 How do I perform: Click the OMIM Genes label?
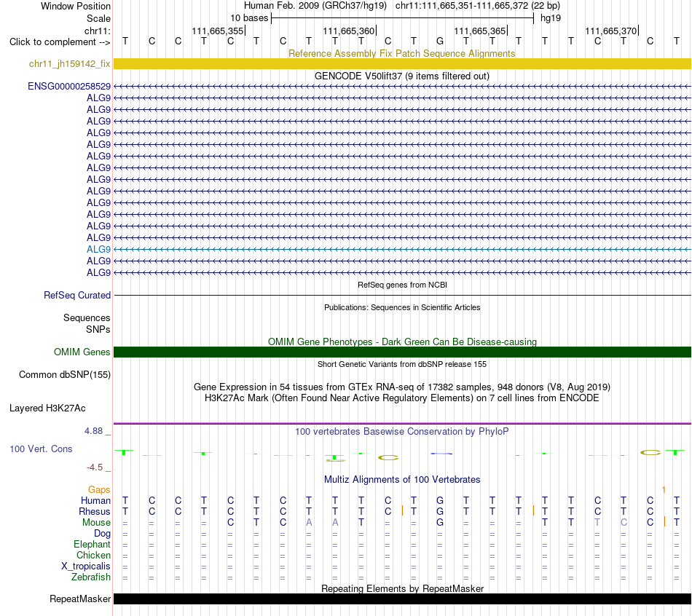coord(82,352)
